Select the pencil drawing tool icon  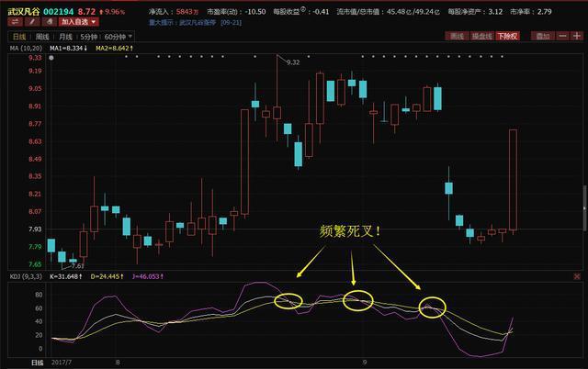[32, 22]
